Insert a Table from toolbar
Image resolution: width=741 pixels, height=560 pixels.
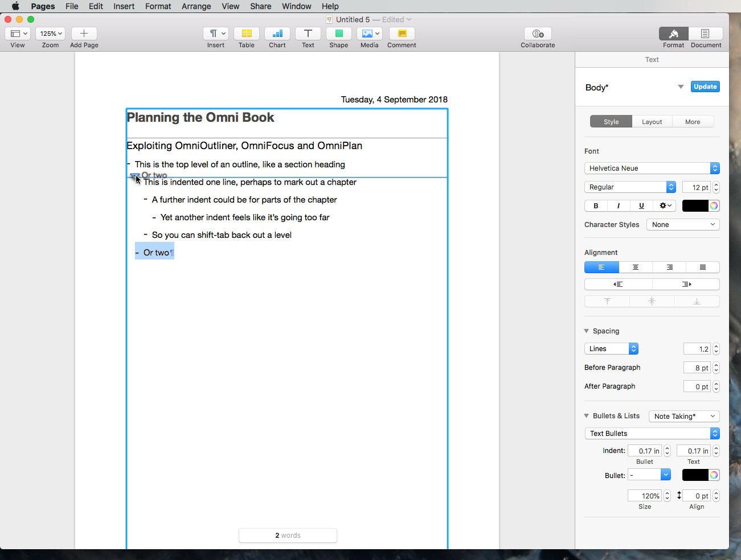247,34
